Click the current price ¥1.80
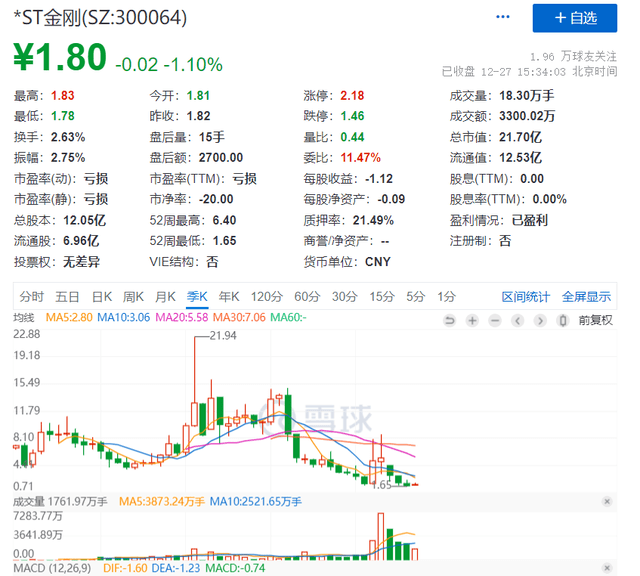 (x=60, y=57)
